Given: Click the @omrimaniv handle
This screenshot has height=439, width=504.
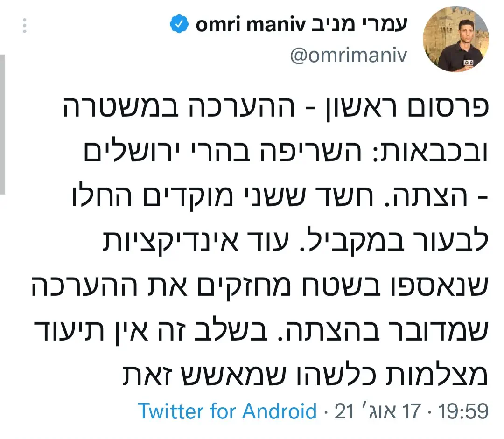Looking at the screenshot, I should tap(349, 56).
